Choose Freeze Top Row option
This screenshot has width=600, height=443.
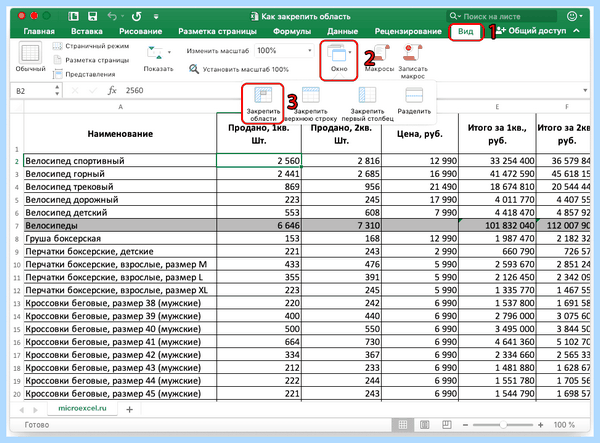311,104
